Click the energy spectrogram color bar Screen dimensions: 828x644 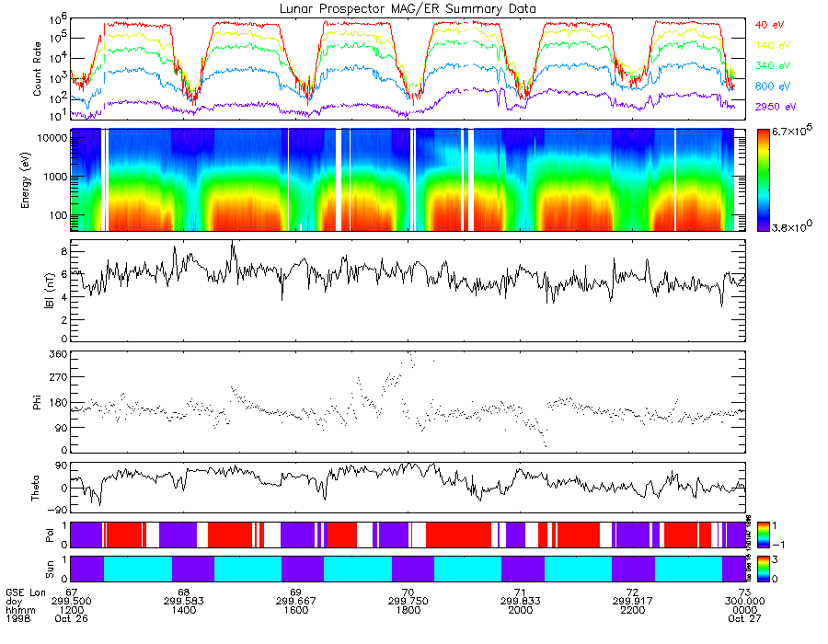point(763,180)
